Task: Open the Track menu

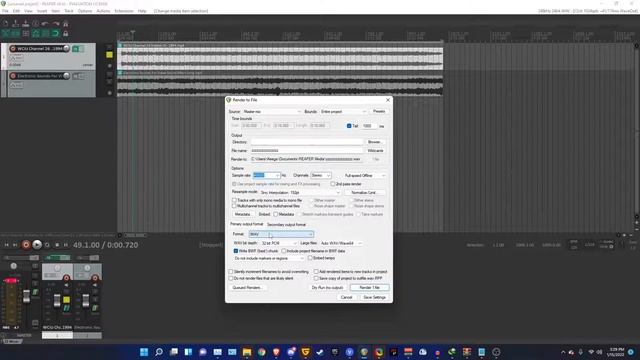Action: point(69,11)
